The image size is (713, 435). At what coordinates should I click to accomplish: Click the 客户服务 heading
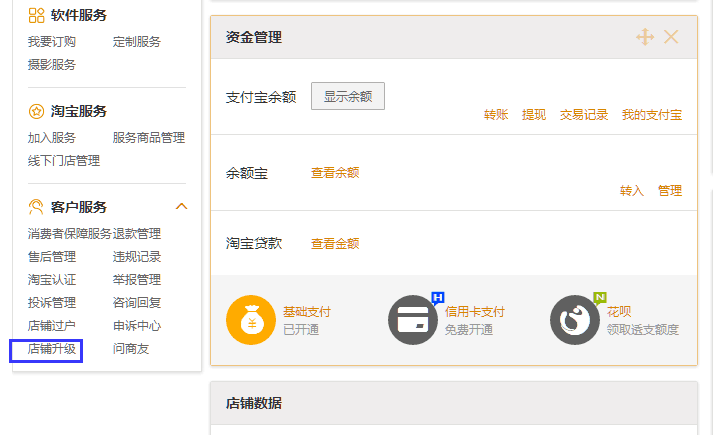tap(79, 207)
